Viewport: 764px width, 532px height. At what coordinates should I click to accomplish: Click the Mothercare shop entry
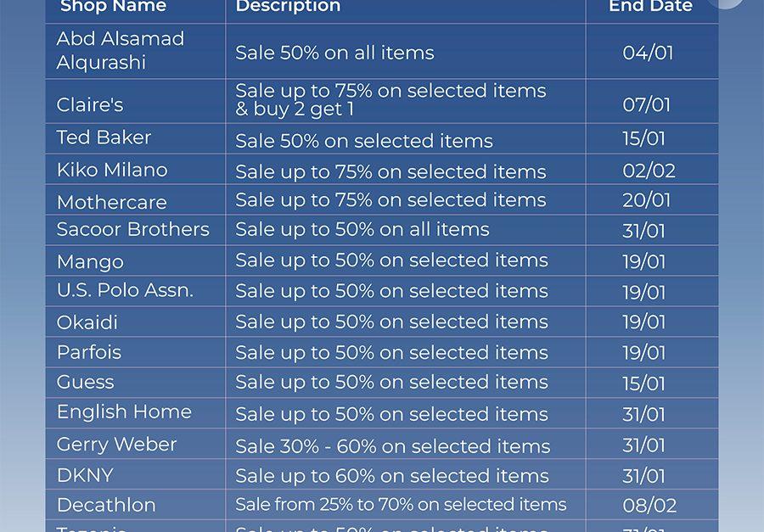(x=111, y=202)
